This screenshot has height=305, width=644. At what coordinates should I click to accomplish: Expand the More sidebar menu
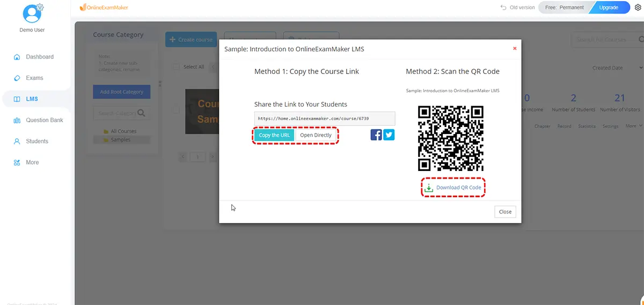point(32,162)
